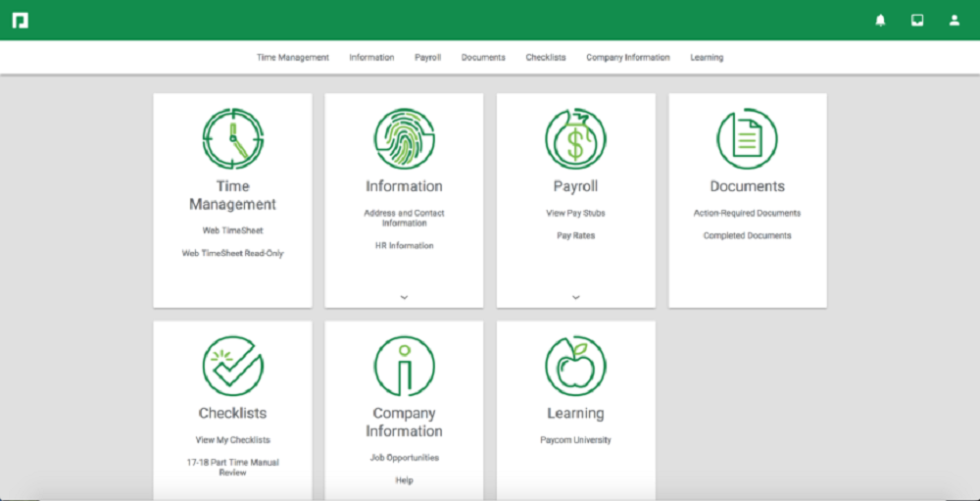Open Payroll in the top navigation
Screen dimensions: 980x501
click(x=427, y=58)
